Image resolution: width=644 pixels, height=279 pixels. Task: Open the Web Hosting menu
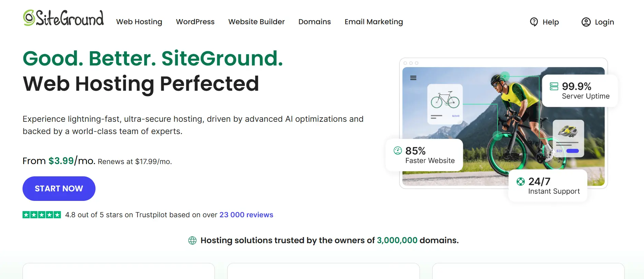(x=139, y=22)
